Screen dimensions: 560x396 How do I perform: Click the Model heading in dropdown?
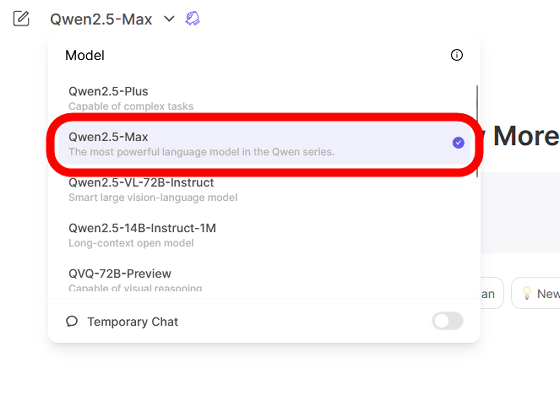(85, 55)
